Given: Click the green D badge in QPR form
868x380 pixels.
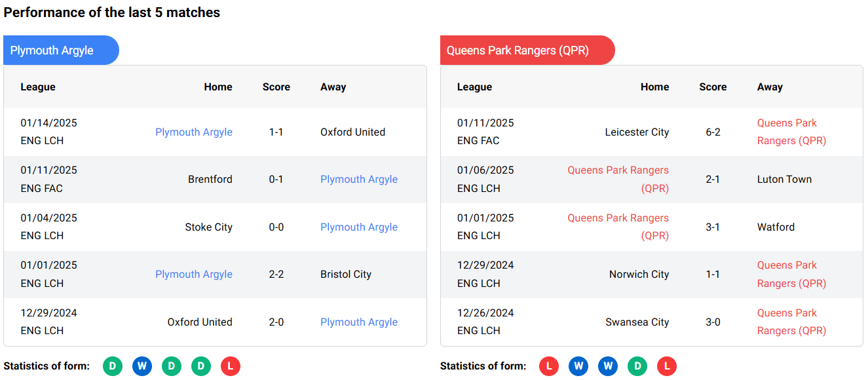Looking at the screenshot, I should tap(637, 366).
